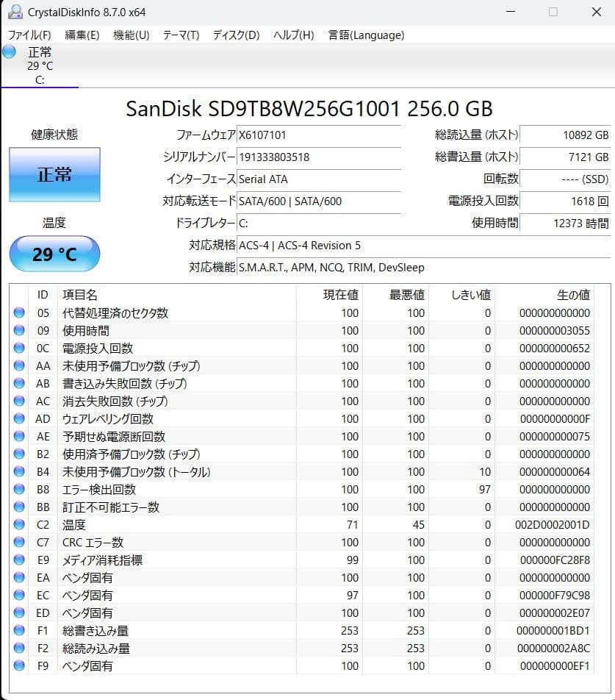Click status orb of row BB 訂正不可能エラー数
Image resolution: width=615 pixels, height=700 pixels.
tap(18, 507)
